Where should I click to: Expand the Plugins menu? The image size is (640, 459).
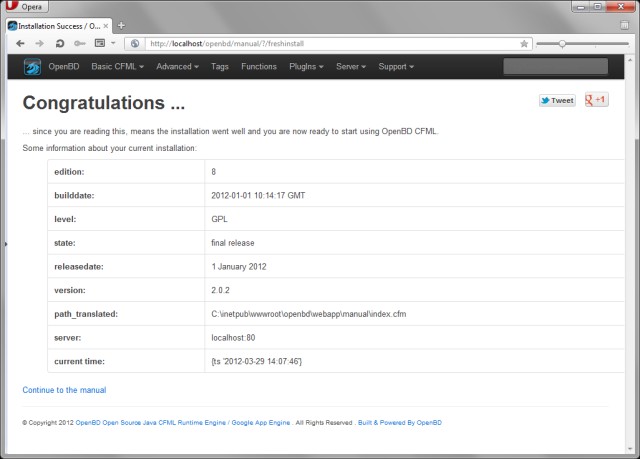[x=306, y=67]
